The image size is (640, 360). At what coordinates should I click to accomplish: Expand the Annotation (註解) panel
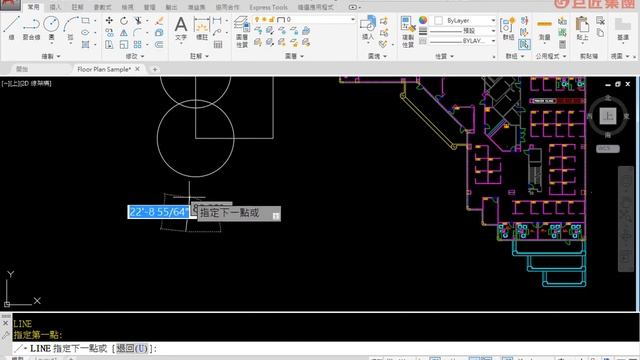199,56
